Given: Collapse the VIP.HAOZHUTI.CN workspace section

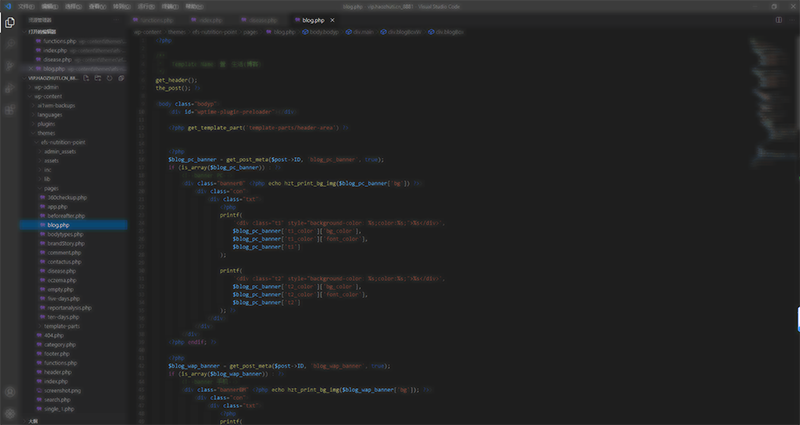Looking at the screenshot, I should (x=51, y=78).
